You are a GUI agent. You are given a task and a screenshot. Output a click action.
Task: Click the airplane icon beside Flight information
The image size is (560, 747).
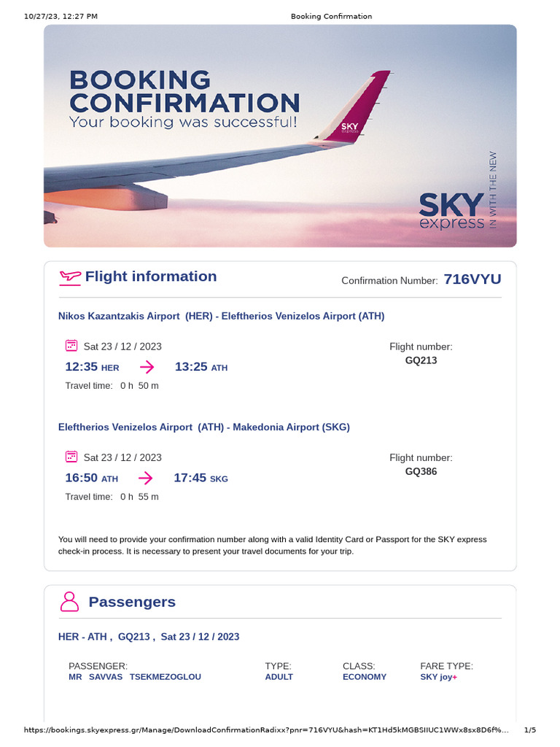pos(70,276)
